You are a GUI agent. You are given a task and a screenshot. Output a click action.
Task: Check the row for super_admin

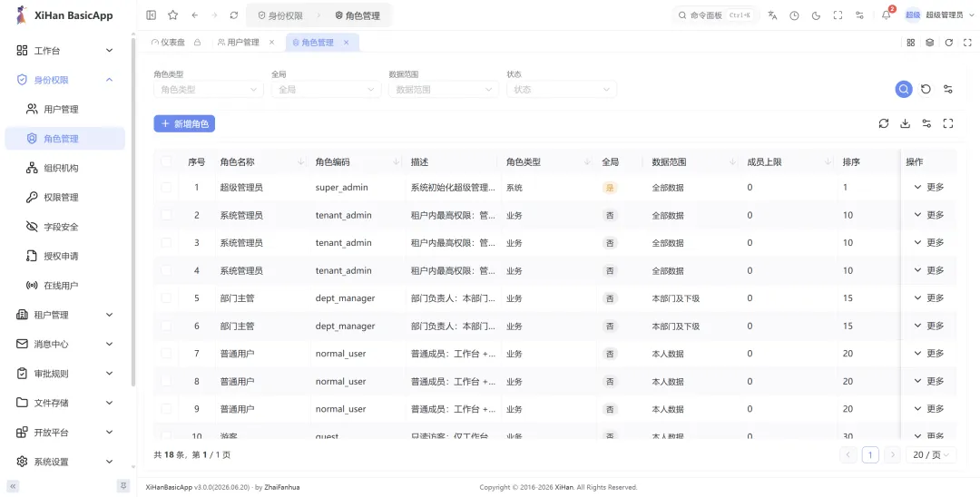[166, 188]
